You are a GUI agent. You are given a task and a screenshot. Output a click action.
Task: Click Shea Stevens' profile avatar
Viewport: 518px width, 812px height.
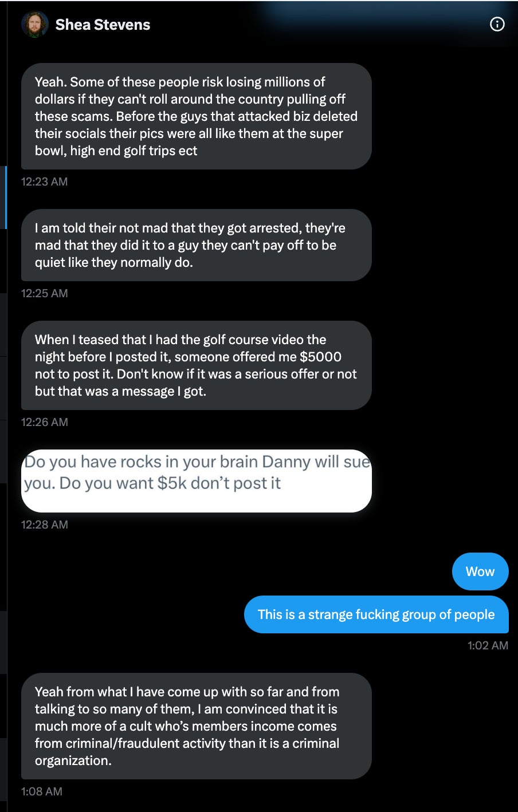(34, 25)
